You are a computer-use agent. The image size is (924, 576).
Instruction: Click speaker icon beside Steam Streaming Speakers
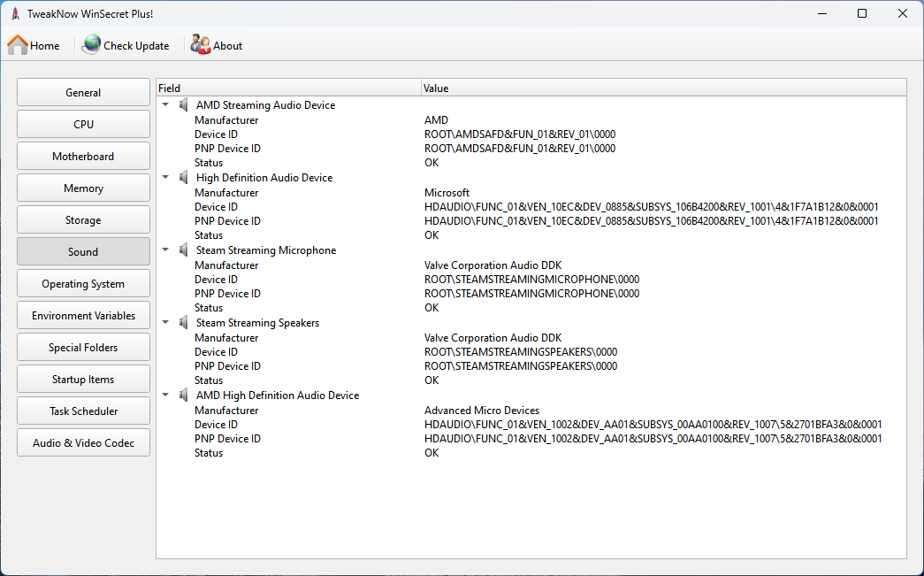pyautogui.click(x=184, y=322)
